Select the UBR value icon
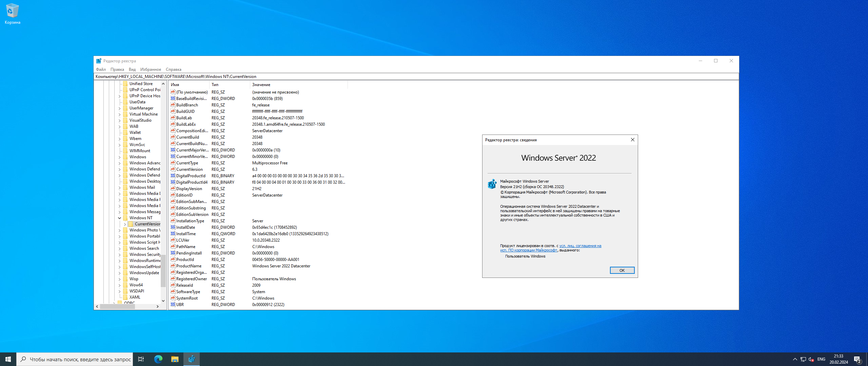This screenshot has height=366, width=868. tap(173, 305)
